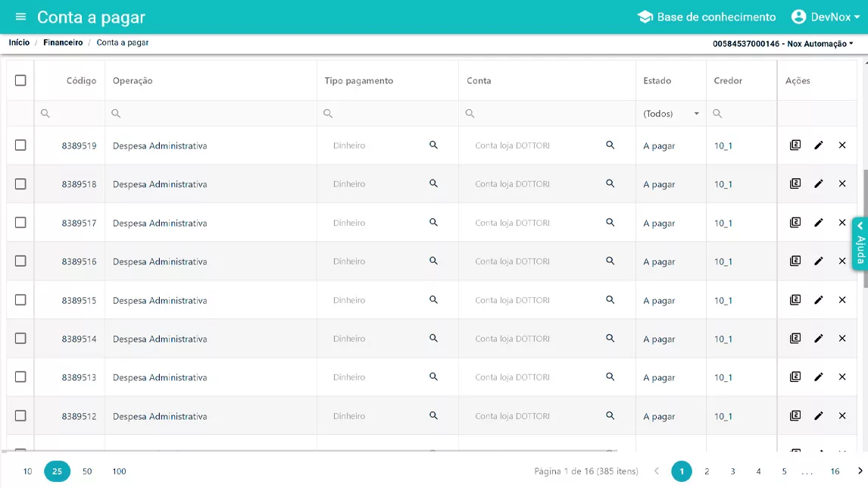Click the copy icon for row 8389516
Image resolution: width=868 pixels, height=488 pixels.
tap(795, 261)
